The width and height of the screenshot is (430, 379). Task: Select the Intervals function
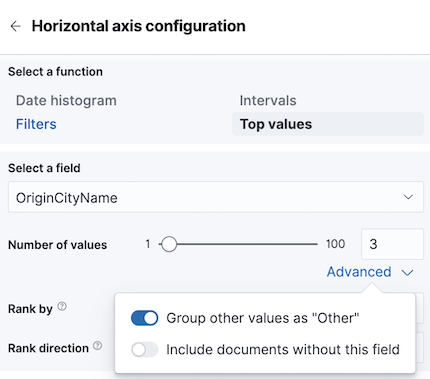click(x=268, y=101)
